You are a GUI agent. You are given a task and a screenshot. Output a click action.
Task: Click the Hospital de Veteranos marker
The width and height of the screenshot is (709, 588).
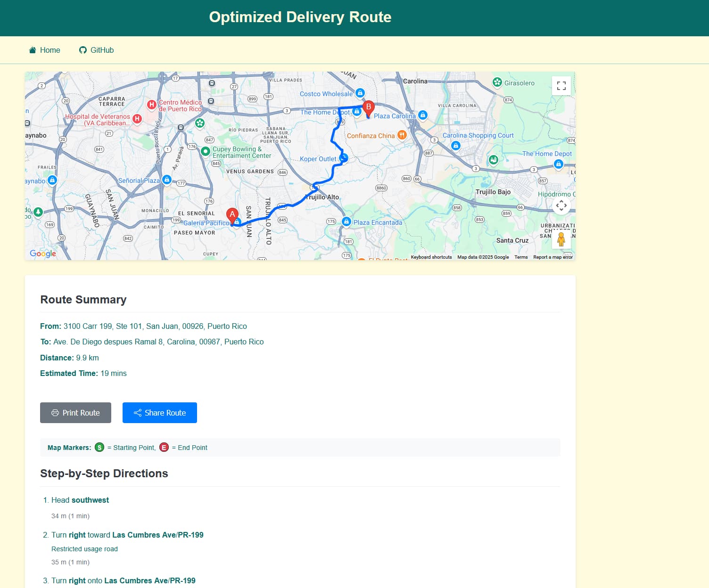[x=137, y=119]
